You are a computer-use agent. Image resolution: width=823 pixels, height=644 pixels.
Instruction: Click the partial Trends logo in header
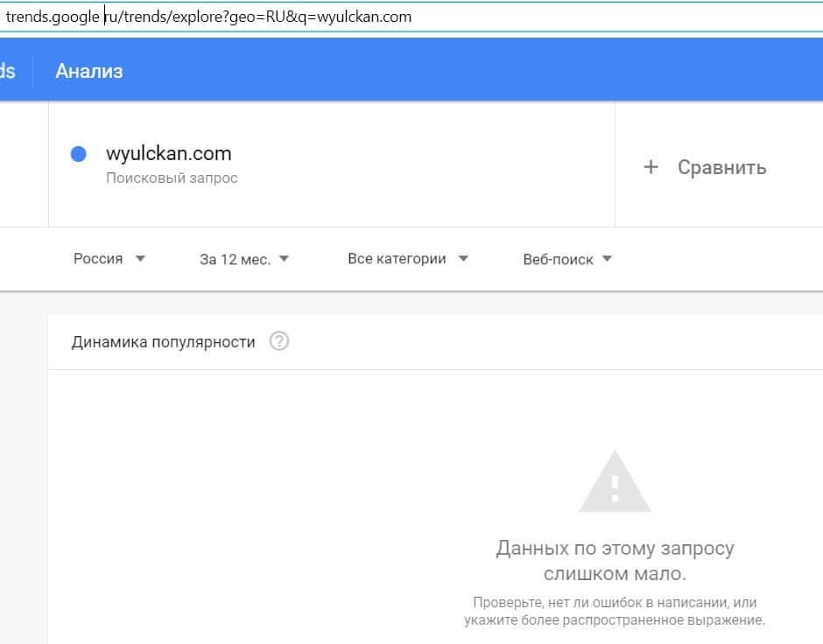point(7,71)
